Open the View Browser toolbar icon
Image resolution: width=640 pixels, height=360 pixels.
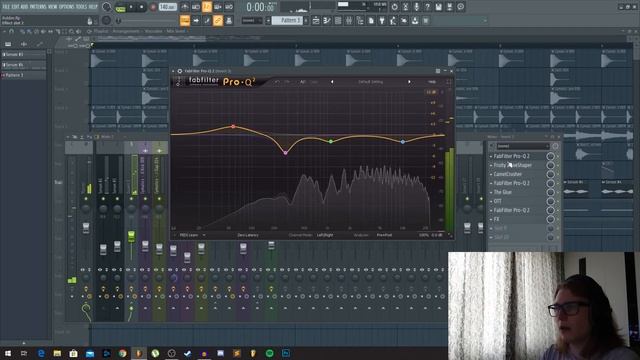pos(360,20)
